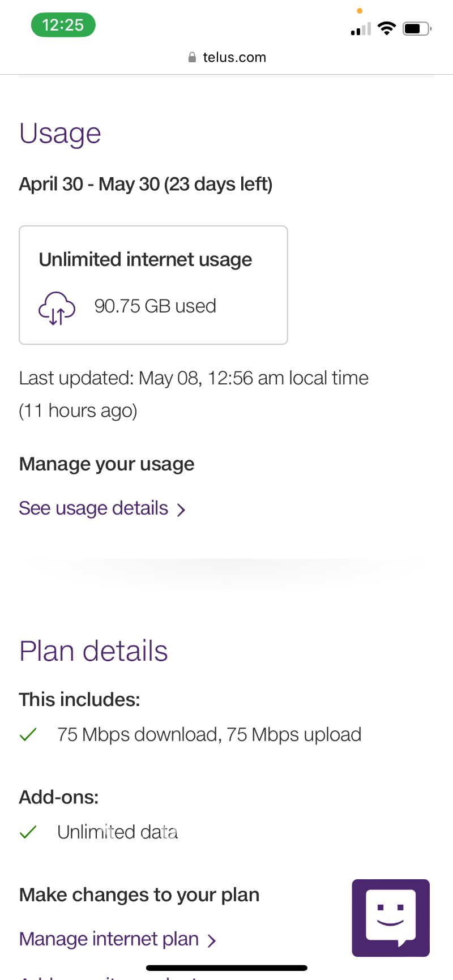Tap the 90.75 GB used text
453x980 pixels.
155,306
